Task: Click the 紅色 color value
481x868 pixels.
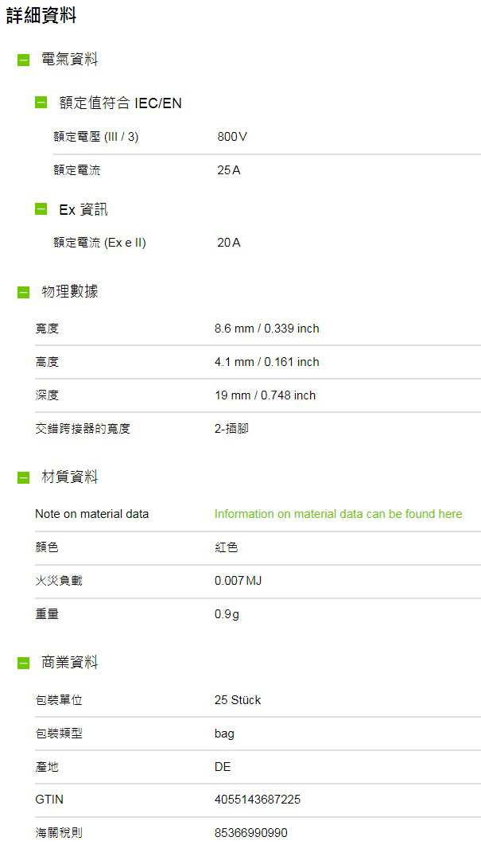Action: click(x=227, y=547)
